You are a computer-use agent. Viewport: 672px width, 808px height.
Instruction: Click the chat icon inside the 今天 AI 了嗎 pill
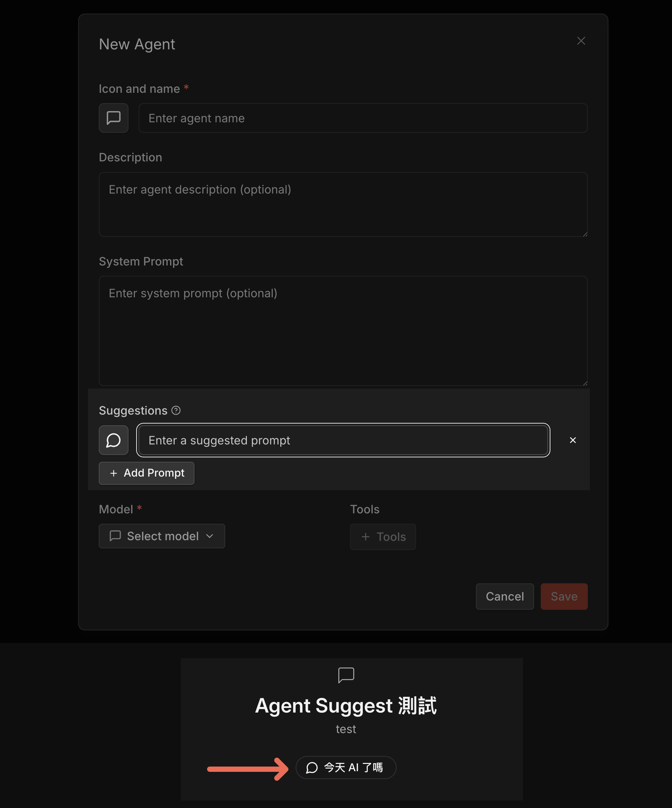click(312, 768)
